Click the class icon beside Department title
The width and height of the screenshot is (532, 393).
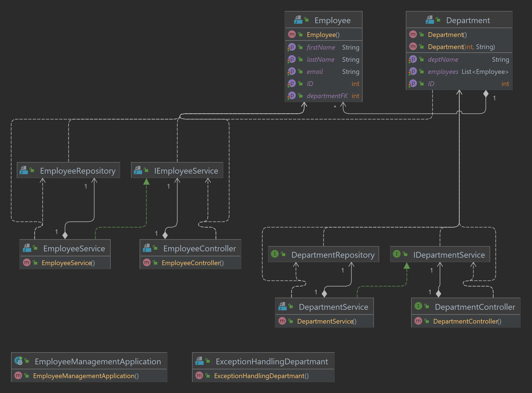click(430, 20)
